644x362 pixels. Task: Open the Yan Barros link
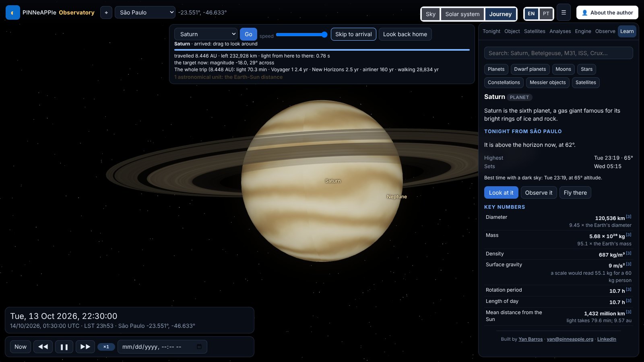point(530,339)
